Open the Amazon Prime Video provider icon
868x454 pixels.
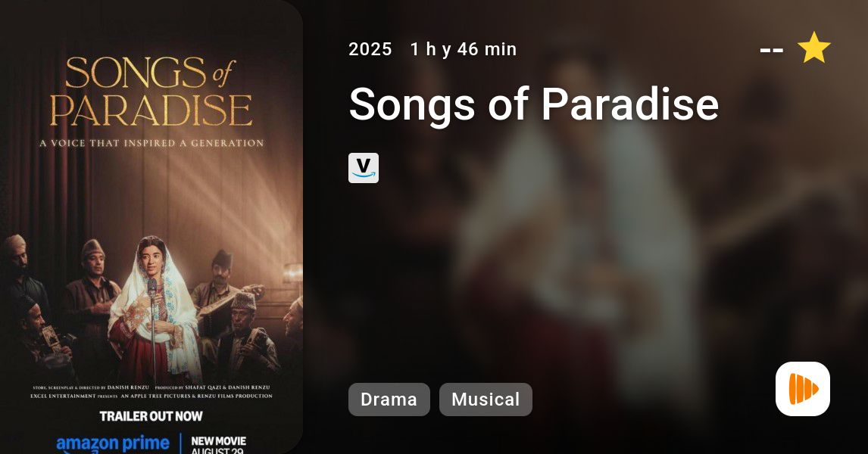point(364,168)
